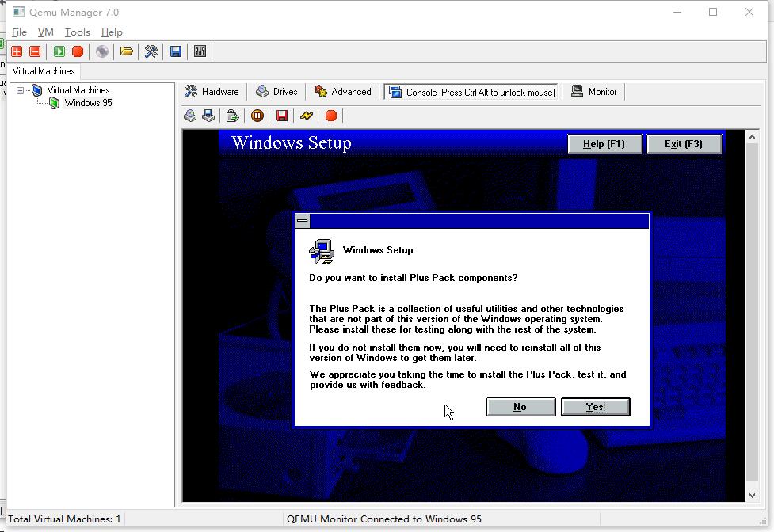
Task: Click the mixer sliders settings icon
Action: (200, 51)
